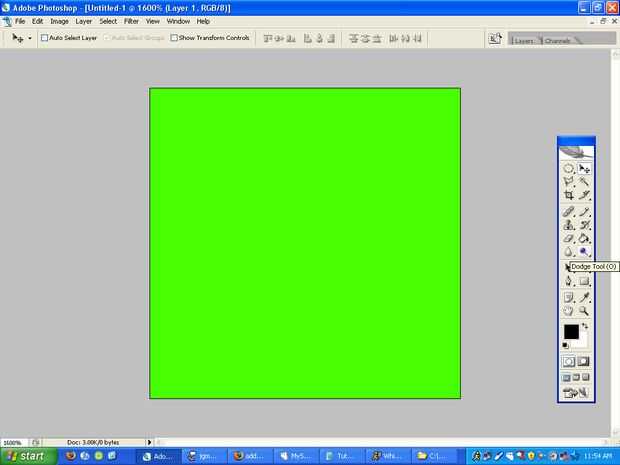Screen dimensions: 620x465
Task: Select the Slice tool
Action: click(x=584, y=195)
